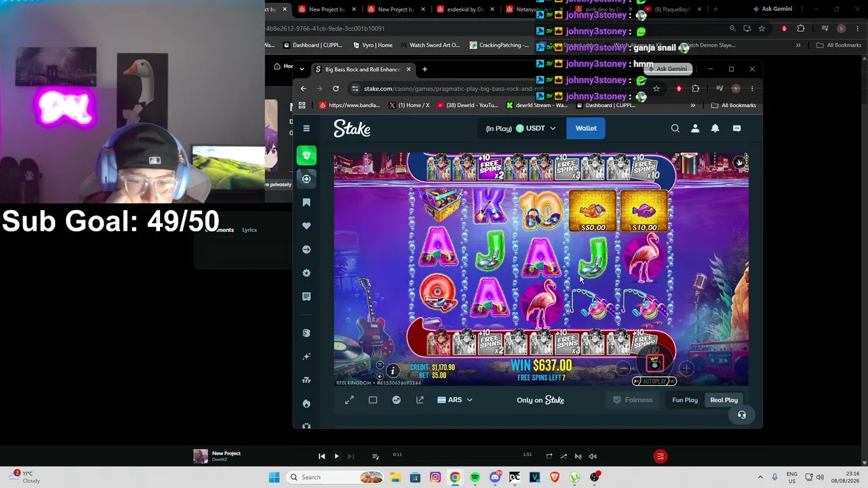Open the Wallet
Screen dimensions: 868x488
click(x=586, y=128)
